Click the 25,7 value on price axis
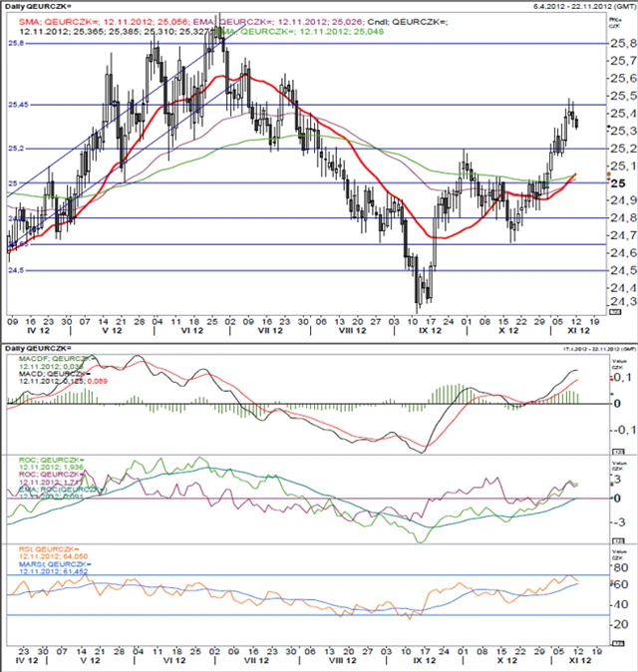Viewport: 638px width, 672px height. [622, 61]
